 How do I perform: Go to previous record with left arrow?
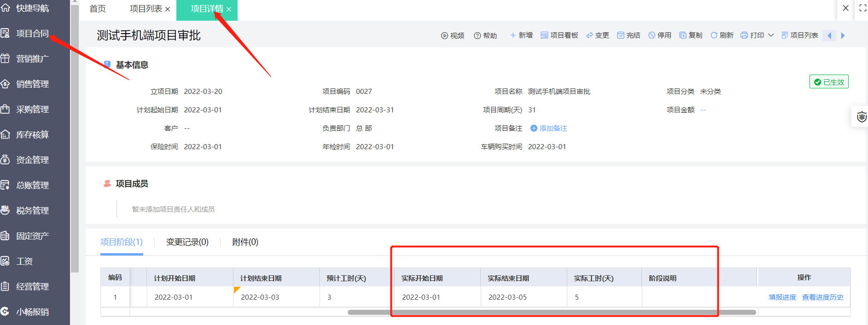[x=829, y=35]
